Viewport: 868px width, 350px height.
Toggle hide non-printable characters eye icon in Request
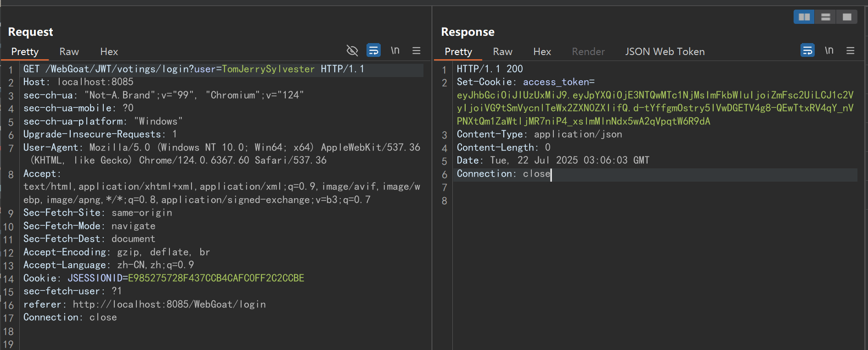(352, 50)
